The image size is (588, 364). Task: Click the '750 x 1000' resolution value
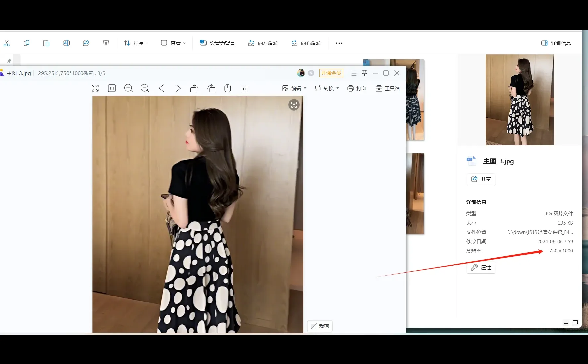[x=561, y=251]
